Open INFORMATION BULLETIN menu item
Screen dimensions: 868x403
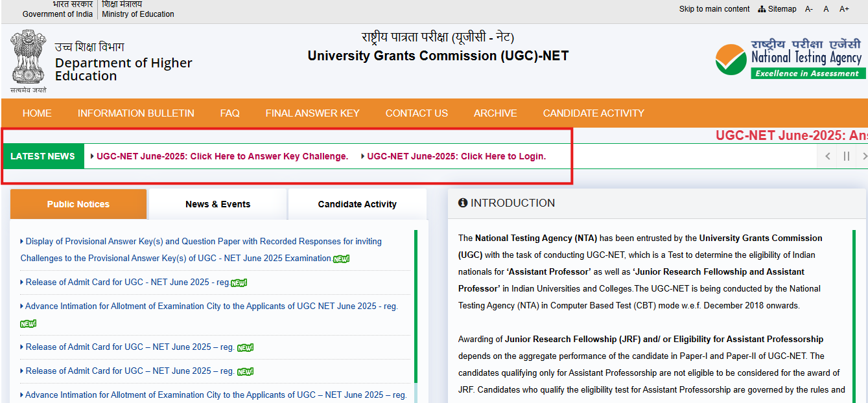pyautogui.click(x=136, y=113)
